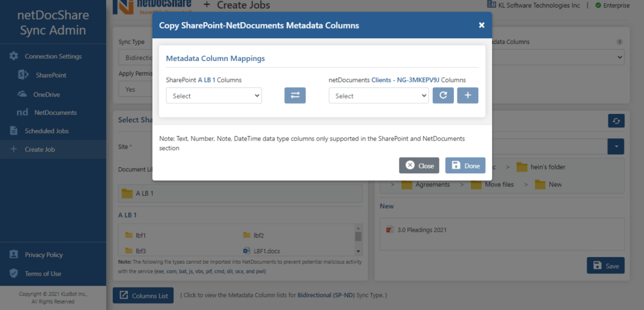Image resolution: width=644 pixels, height=310 pixels.
Task: Click the netDocShare logo
Action: click(x=152, y=6)
